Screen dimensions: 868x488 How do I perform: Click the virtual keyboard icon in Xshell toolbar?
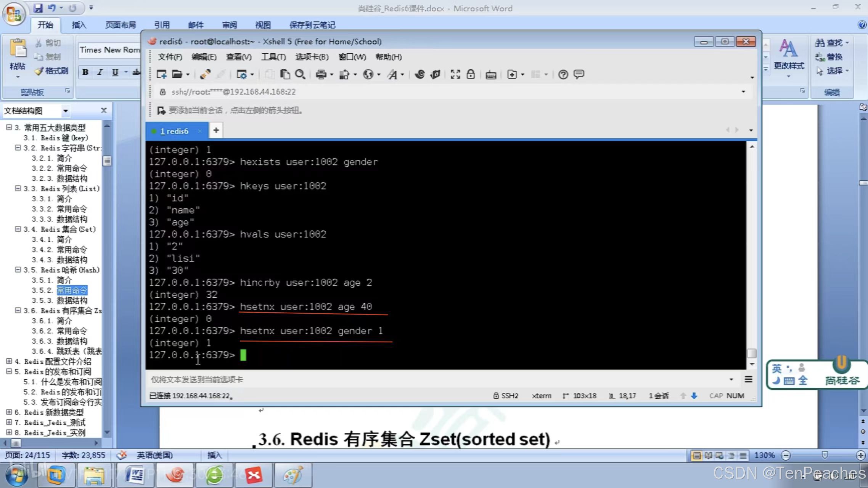tap(491, 75)
